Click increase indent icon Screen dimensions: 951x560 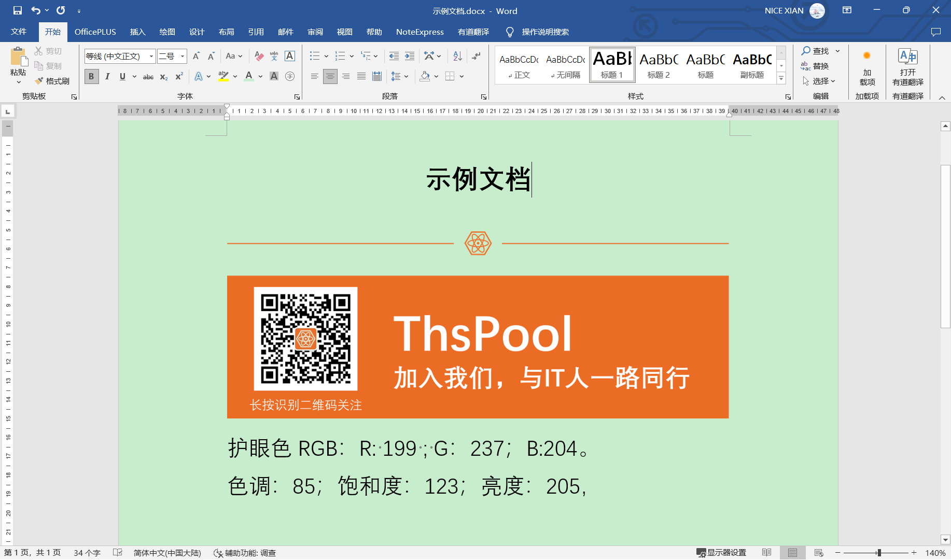pos(410,56)
